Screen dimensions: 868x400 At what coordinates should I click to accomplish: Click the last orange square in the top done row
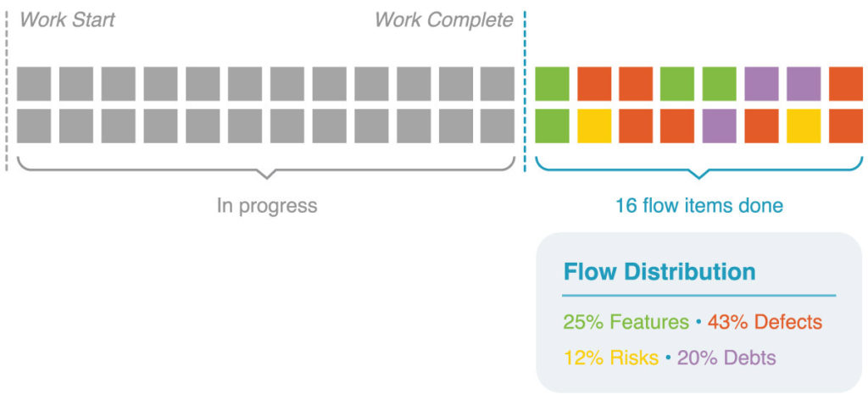click(x=846, y=84)
